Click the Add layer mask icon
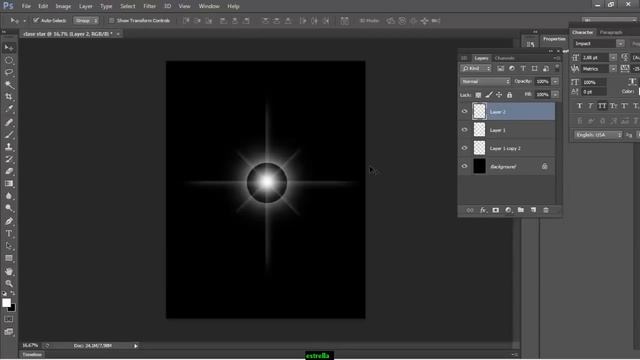640x360 pixels. click(x=496, y=210)
